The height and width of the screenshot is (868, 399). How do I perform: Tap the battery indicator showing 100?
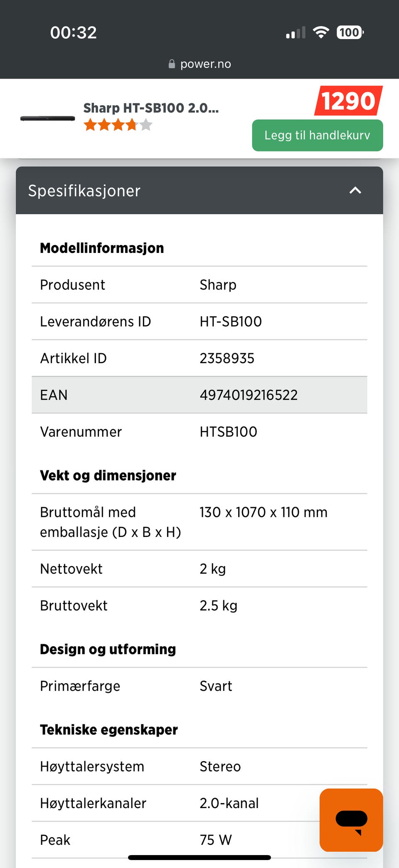(349, 32)
